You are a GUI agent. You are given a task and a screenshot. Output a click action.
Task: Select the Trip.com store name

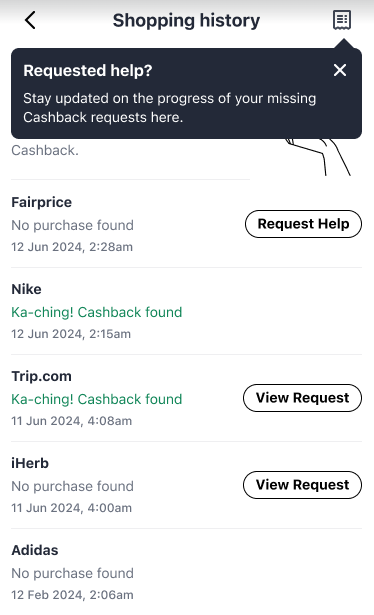click(42, 376)
